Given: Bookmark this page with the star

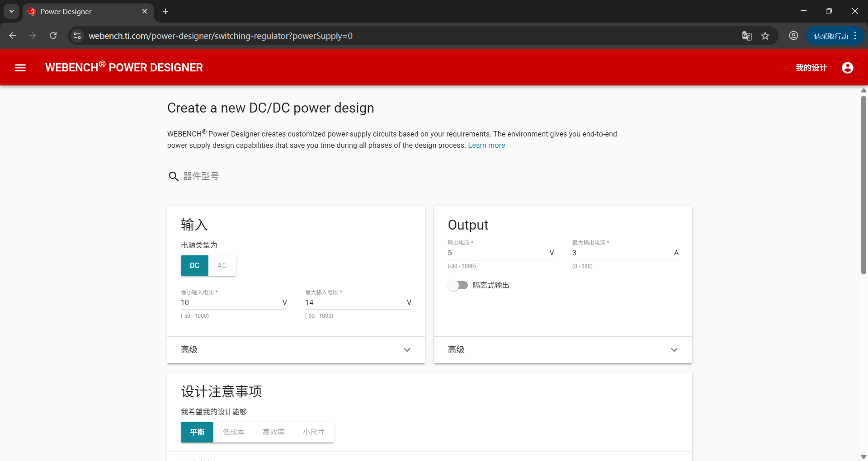Looking at the screenshot, I should tap(765, 36).
